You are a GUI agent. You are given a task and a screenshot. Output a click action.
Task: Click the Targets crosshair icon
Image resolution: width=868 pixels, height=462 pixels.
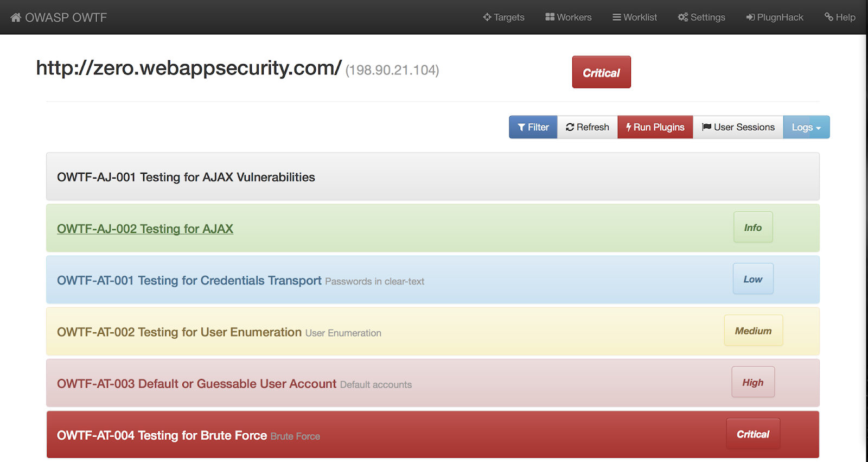[487, 17]
